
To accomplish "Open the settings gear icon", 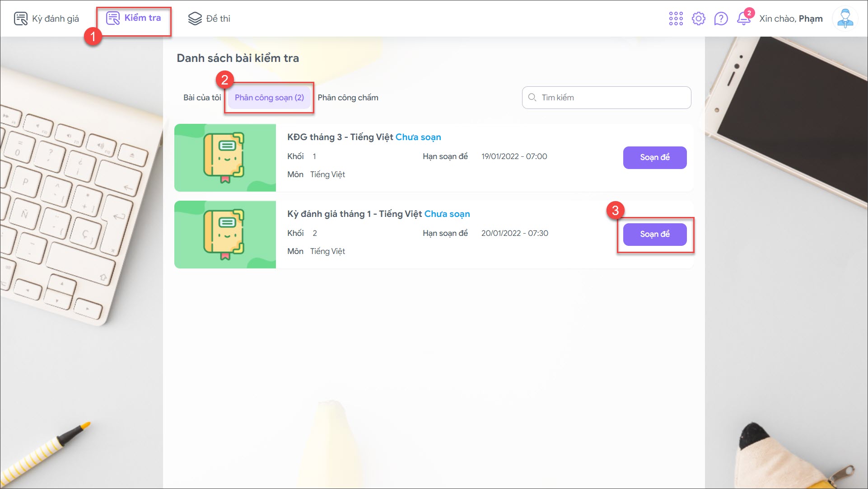I will pos(698,19).
